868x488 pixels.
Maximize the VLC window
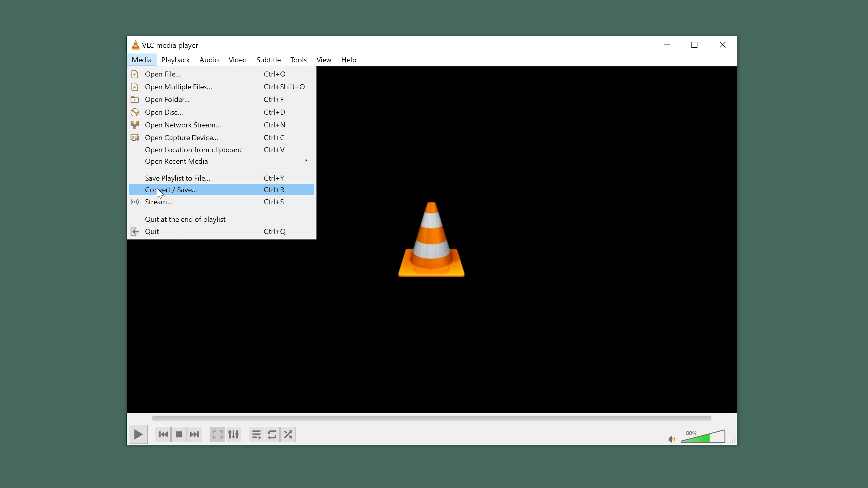pos(694,45)
